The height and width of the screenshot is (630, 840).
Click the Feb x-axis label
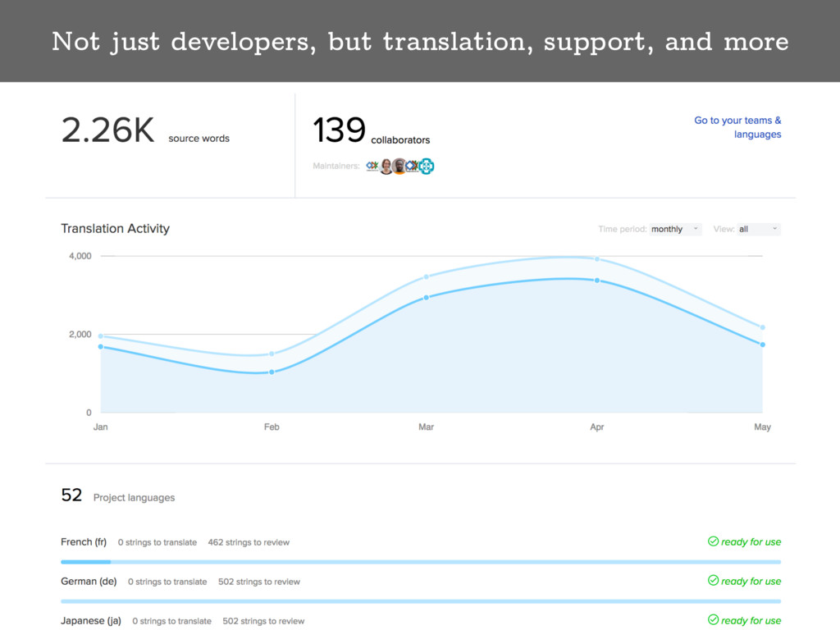(272, 427)
